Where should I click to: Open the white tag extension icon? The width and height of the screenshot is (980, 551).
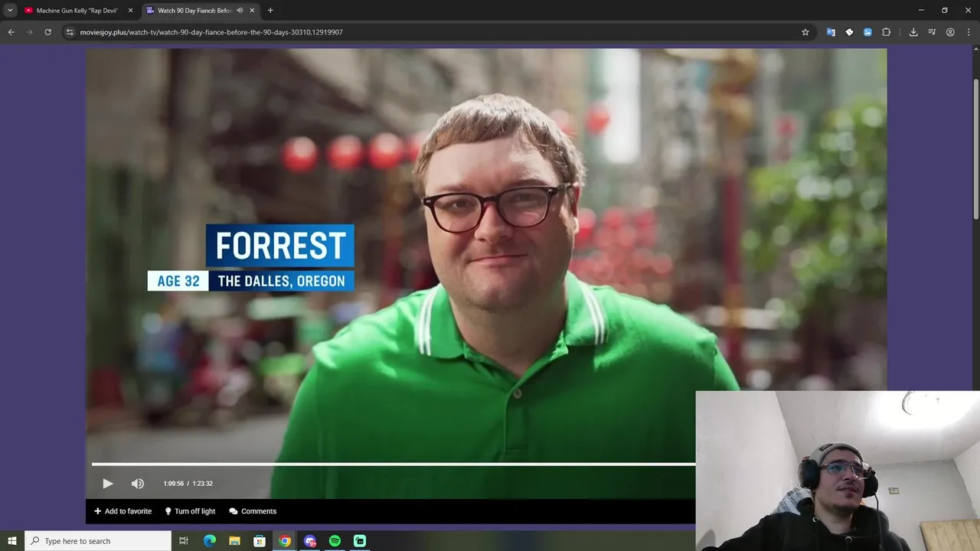coord(849,32)
